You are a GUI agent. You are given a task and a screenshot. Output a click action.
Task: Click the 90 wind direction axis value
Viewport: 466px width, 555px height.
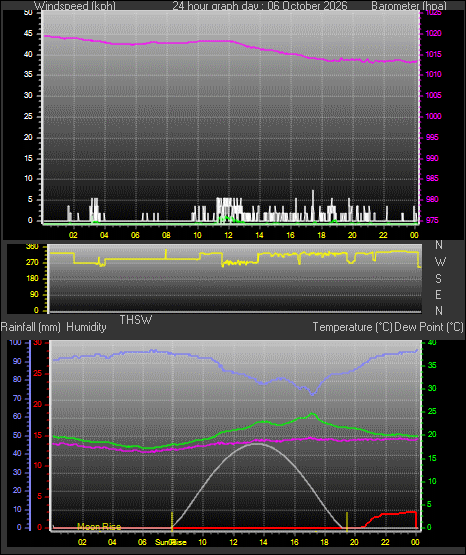tap(34, 295)
